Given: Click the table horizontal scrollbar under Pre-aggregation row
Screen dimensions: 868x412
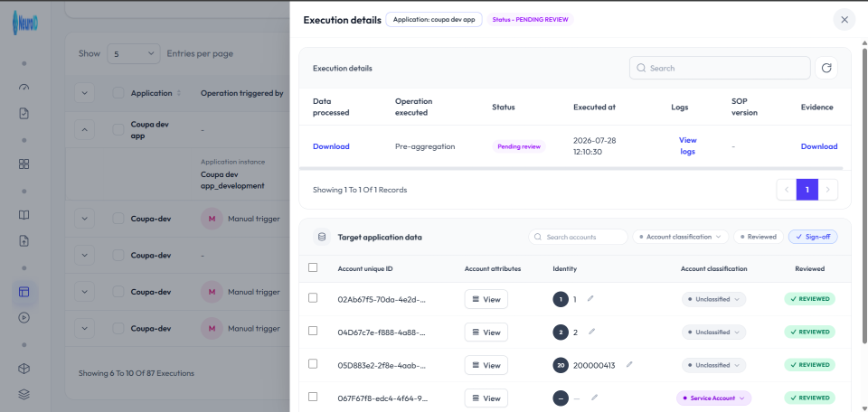Looking at the screenshot, I should [571, 168].
